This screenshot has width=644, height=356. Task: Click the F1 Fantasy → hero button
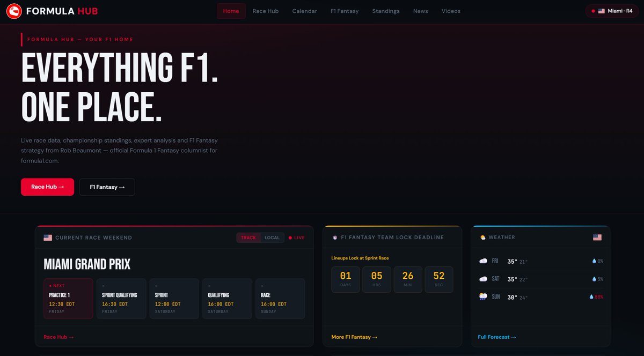click(x=107, y=187)
